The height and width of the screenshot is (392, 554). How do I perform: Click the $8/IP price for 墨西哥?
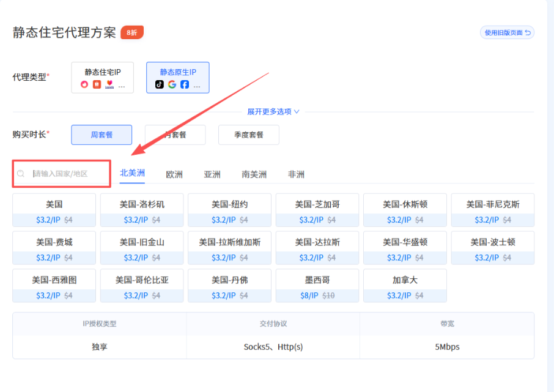coord(309,295)
